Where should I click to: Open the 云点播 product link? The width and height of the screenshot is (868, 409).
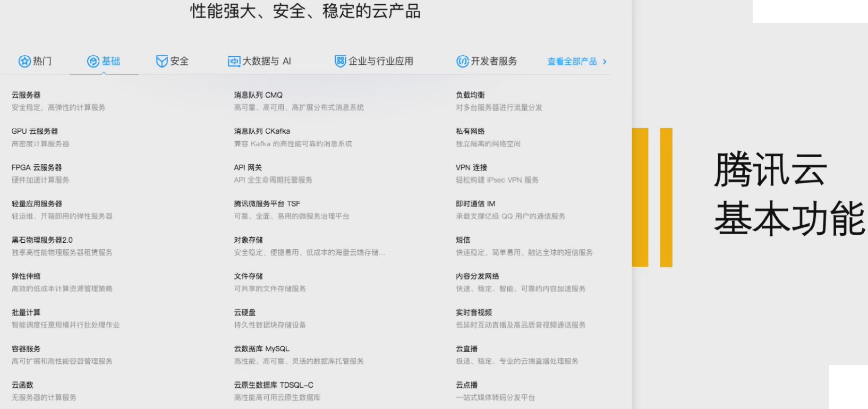click(467, 385)
